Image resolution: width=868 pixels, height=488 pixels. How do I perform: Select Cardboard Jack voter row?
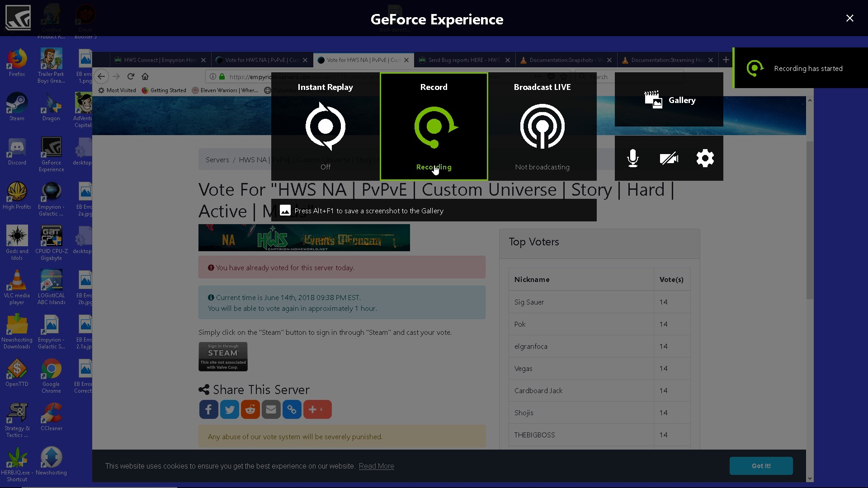point(599,390)
